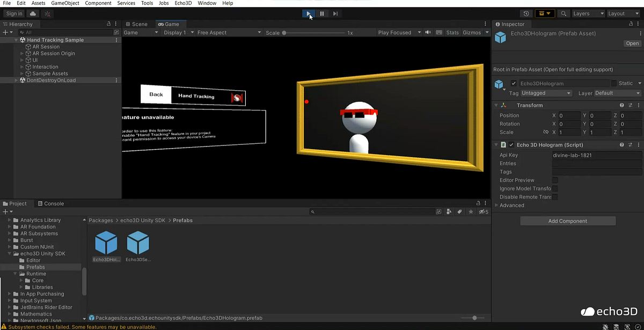The height and width of the screenshot is (330, 644).
Task: Select the Echo3DHologram prefab thumbnail
Action: tap(106, 243)
